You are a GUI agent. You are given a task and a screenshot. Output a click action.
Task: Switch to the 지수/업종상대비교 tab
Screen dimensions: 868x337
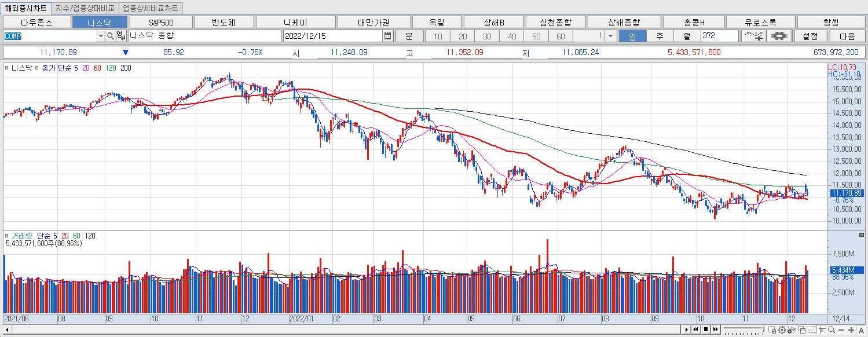pyautogui.click(x=85, y=8)
